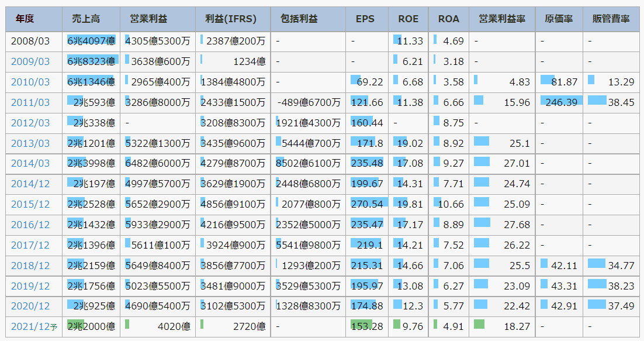Screen dimensions: 644x341
Task: Select operating margin 4.83
Action: 520,82
